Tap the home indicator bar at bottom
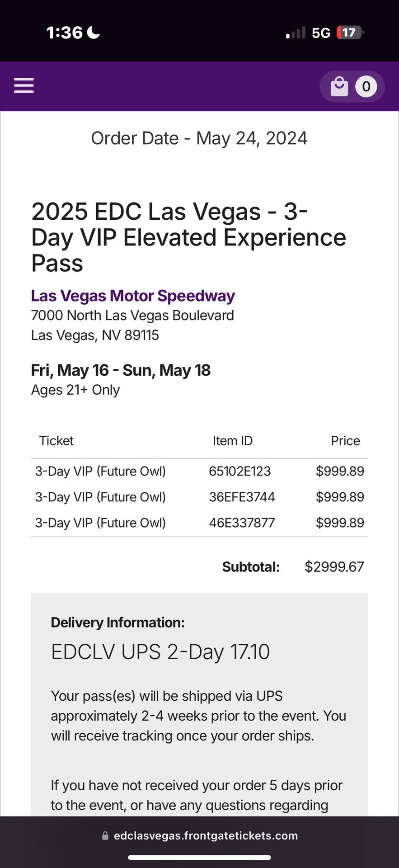This screenshot has width=399, height=868. tap(199, 858)
